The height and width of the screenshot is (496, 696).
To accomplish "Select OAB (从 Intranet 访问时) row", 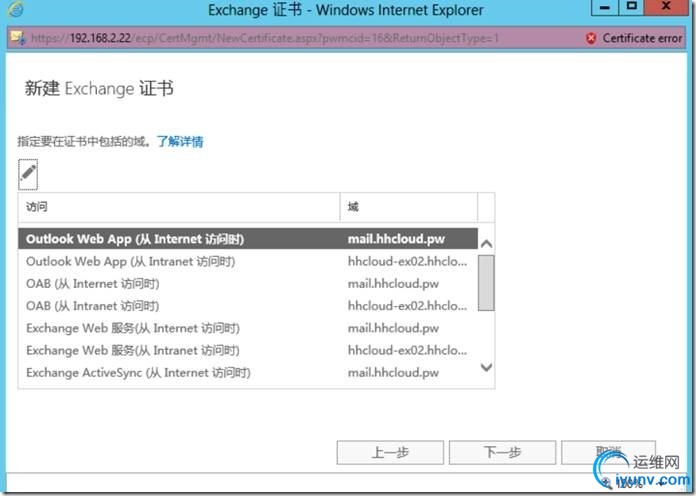I will click(x=248, y=306).
